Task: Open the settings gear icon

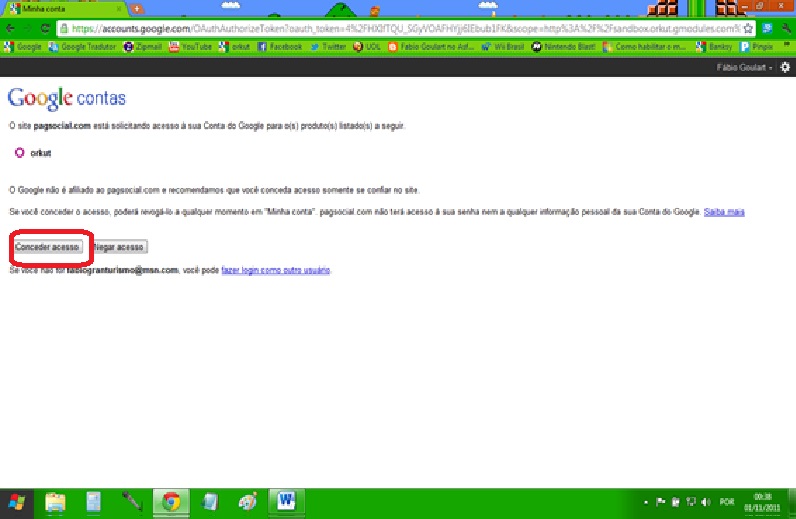Action: click(x=785, y=67)
